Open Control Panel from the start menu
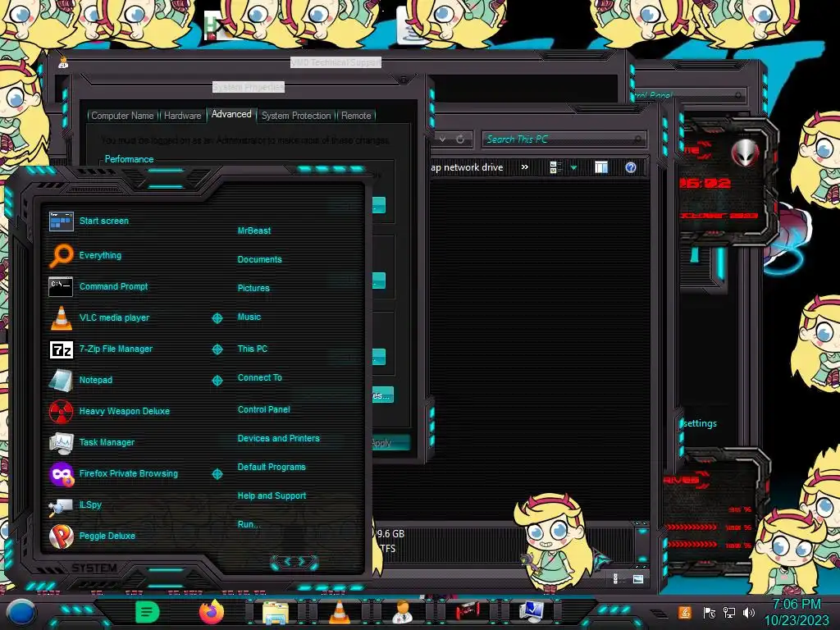The width and height of the screenshot is (840, 630). (263, 409)
